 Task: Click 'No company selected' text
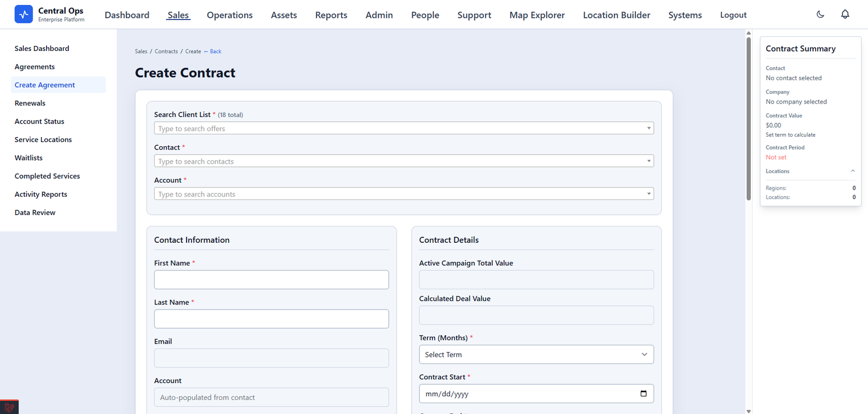(796, 102)
